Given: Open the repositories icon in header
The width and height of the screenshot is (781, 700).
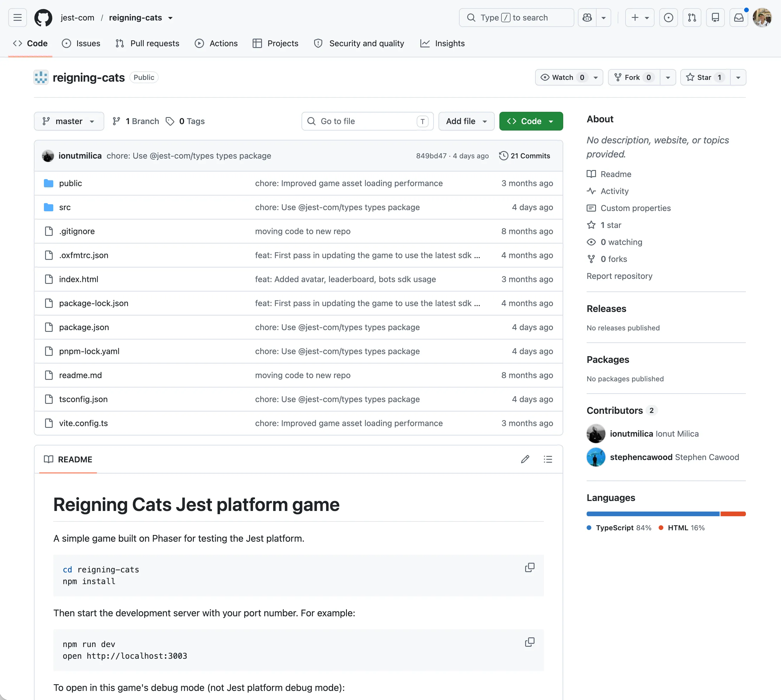Looking at the screenshot, I should [x=715, y=18].
